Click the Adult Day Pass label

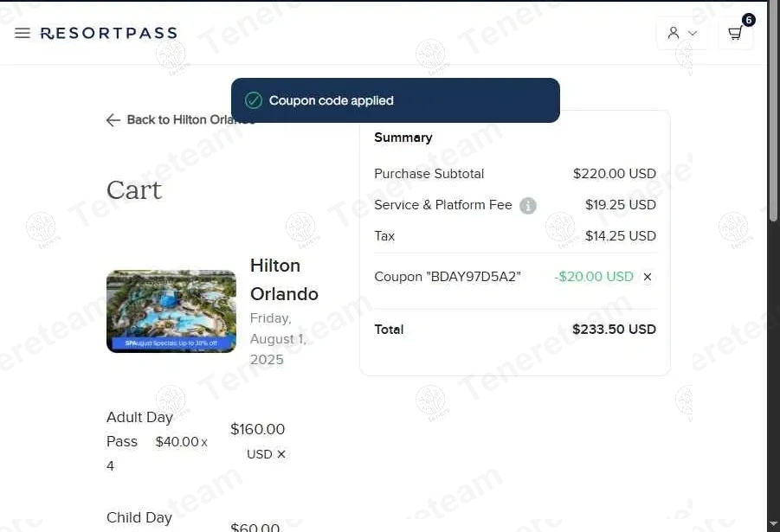[x=139, y=430]
